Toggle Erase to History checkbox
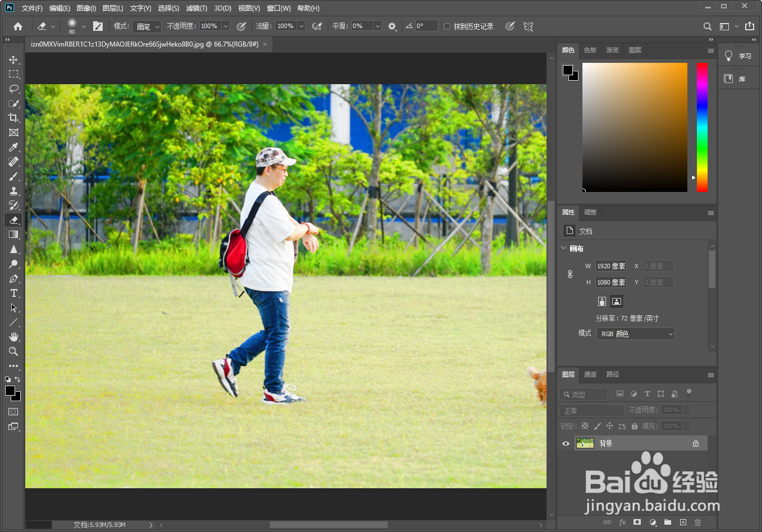 tap(447, 26)
